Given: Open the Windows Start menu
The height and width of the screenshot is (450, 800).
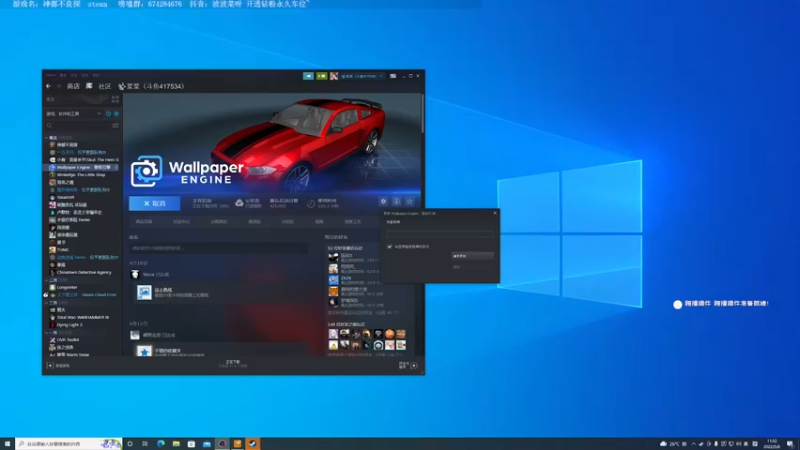Looking at the screenshot, I should click(7, 444).
